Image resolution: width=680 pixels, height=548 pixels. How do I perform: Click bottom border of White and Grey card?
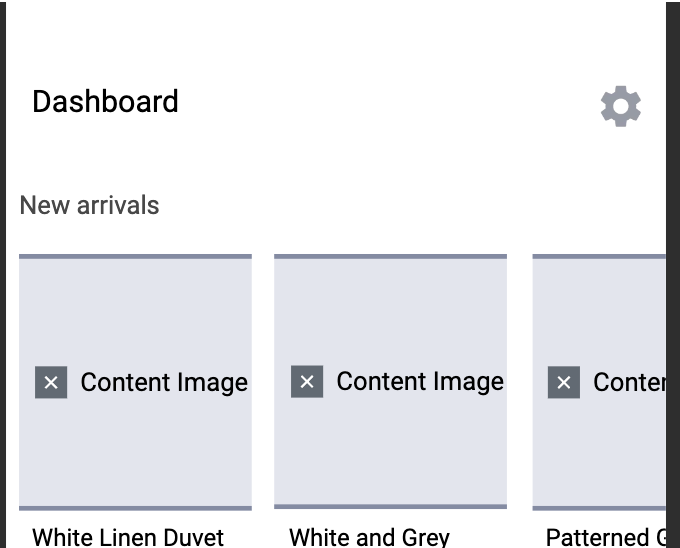coord(390,506)
